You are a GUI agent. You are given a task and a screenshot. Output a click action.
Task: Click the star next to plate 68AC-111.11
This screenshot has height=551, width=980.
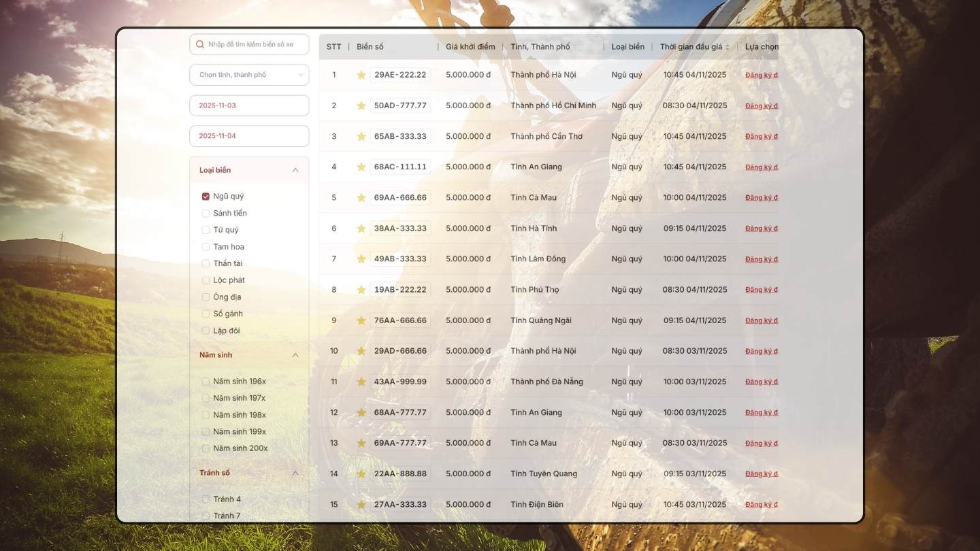pos(361,167)
